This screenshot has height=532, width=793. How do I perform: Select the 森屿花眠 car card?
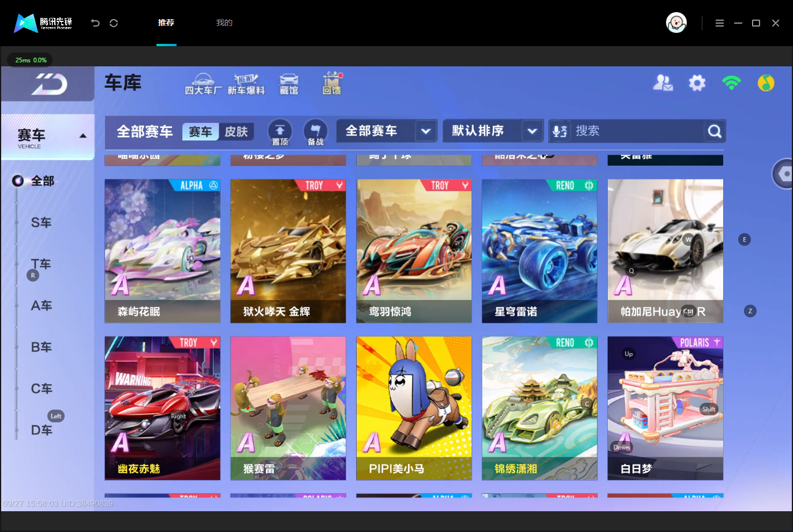162,251
